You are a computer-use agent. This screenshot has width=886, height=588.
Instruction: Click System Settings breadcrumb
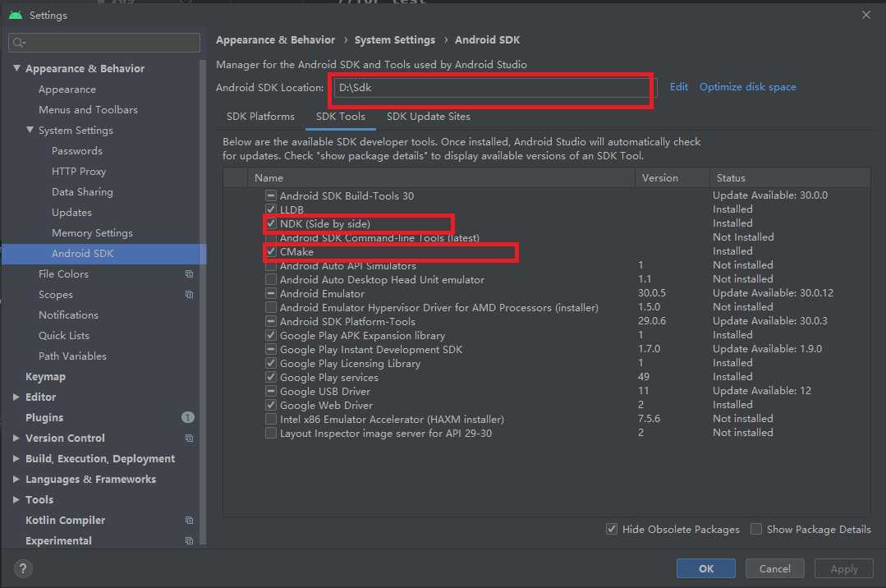coord(395,40)
